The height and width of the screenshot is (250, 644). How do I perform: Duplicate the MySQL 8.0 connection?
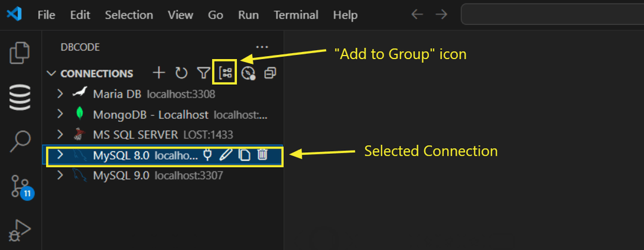click(x=245, y=155)
